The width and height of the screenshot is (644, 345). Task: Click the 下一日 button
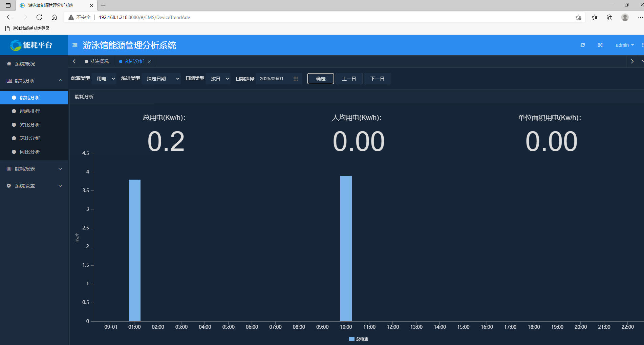(377, 79)
